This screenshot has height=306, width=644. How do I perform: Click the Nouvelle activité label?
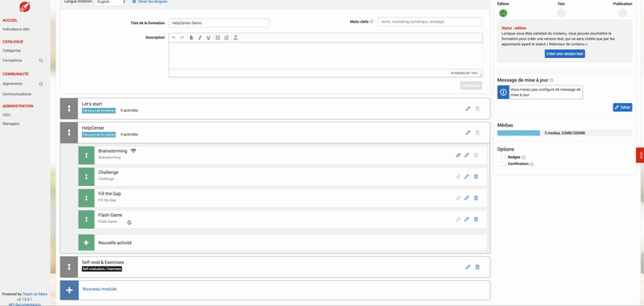[115, 242]
